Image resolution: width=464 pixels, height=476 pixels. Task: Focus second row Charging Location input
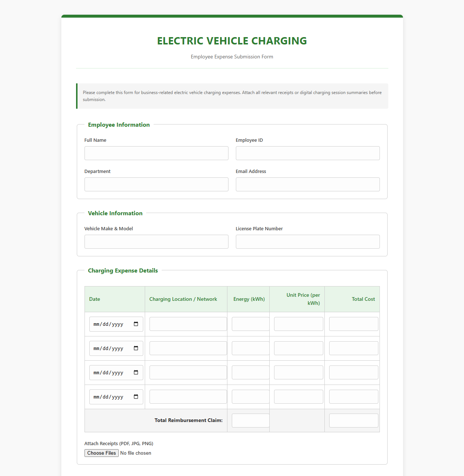pyautogui.click(x=188, y=348)
